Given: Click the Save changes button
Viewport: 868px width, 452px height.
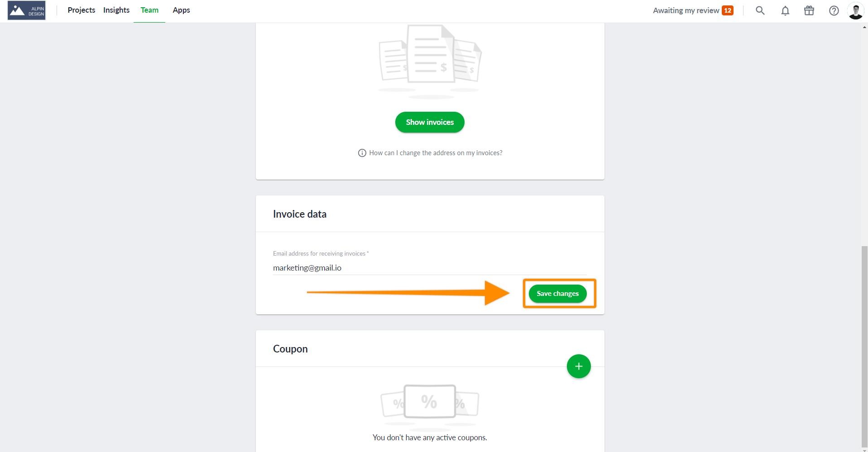Looking at the screenshot, I should [x=557, y=294].
